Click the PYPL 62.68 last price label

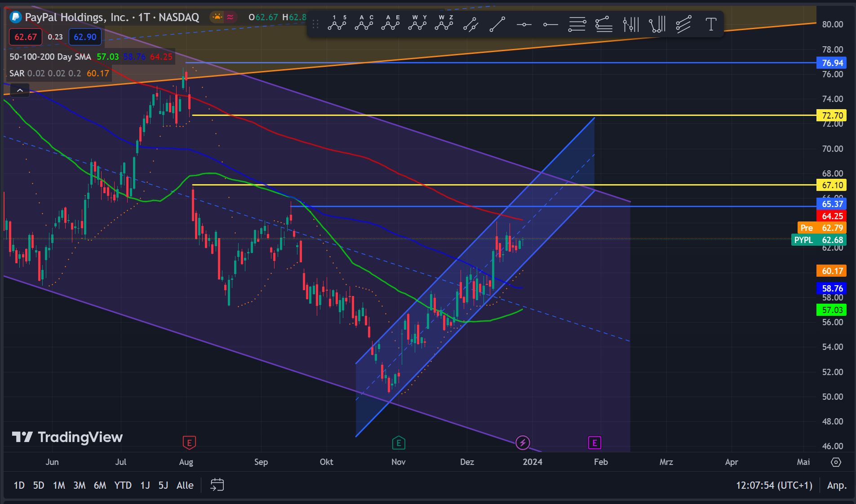point(819,240)
